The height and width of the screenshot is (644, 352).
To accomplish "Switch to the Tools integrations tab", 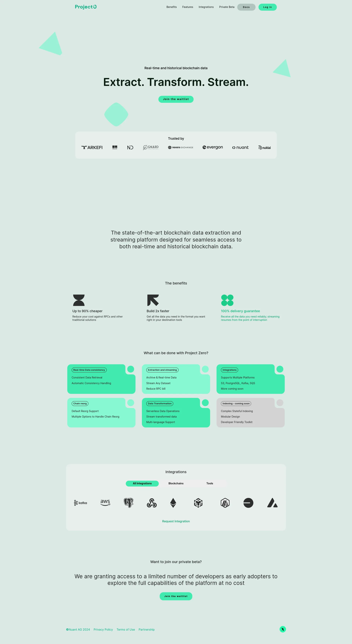I will pos(210,483).
